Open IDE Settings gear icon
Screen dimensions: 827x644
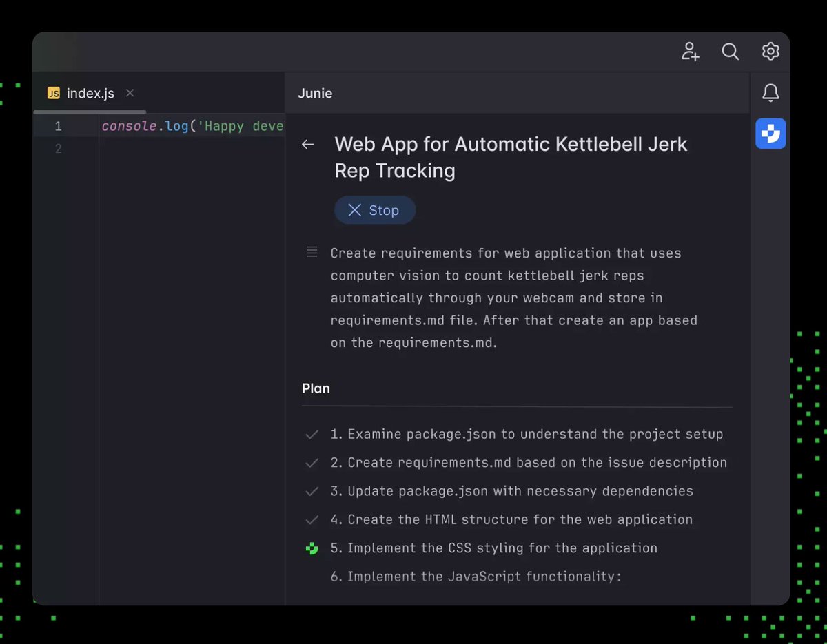click(770, 51)
